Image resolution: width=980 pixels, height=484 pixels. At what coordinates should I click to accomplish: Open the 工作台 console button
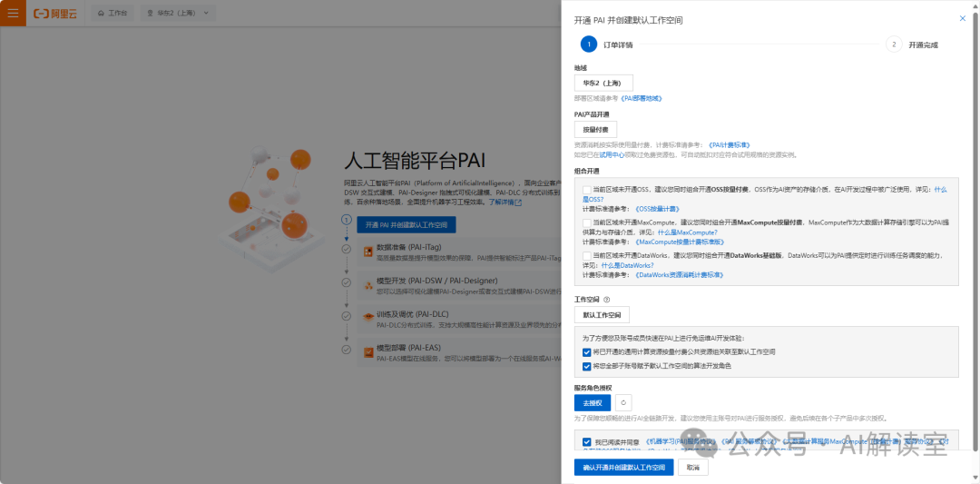[113, 13]
